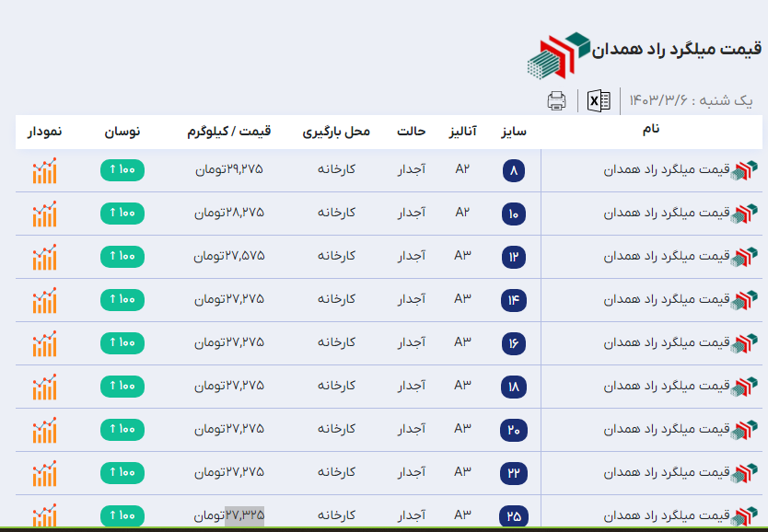
Task: Click the size 18 badge
Action: pos(513,387)
